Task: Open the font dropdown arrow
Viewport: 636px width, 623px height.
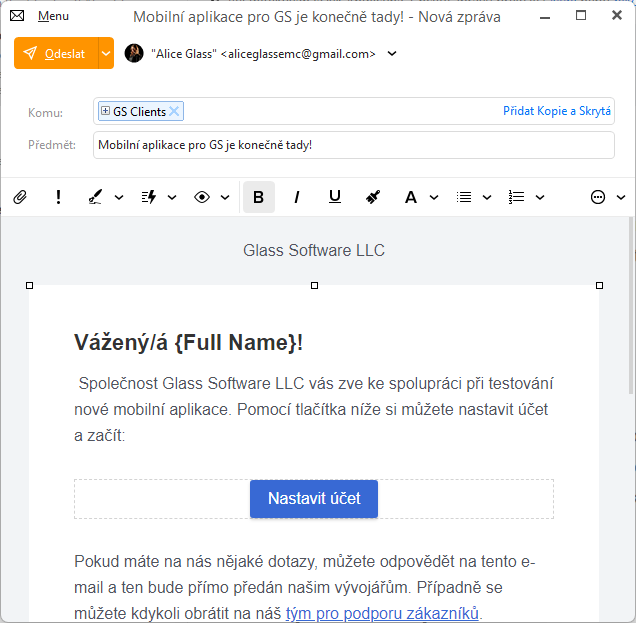Action: (434, 198)
